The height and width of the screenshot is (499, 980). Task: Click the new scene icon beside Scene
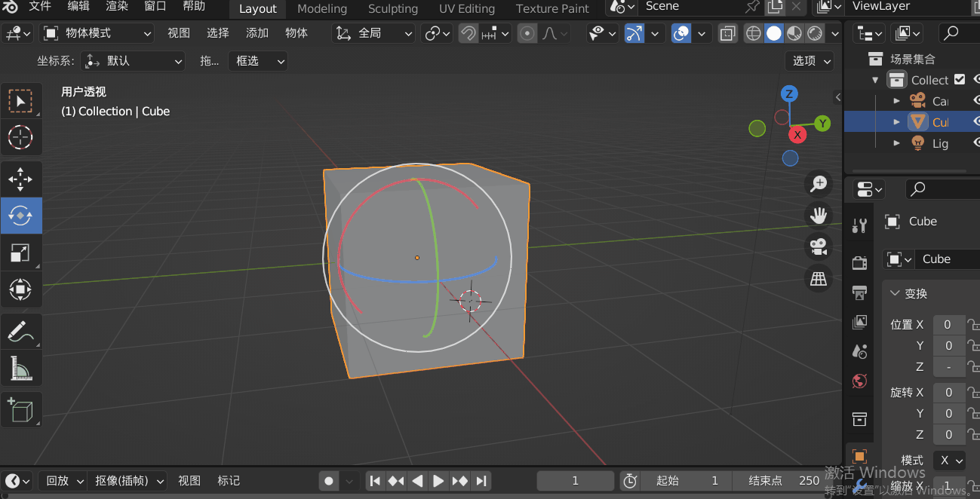tap(775, 7)
